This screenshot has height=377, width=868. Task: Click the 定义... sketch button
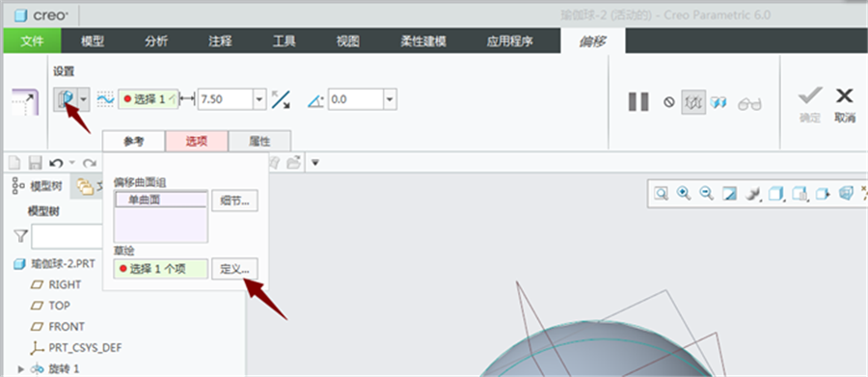tap(234, 269)
